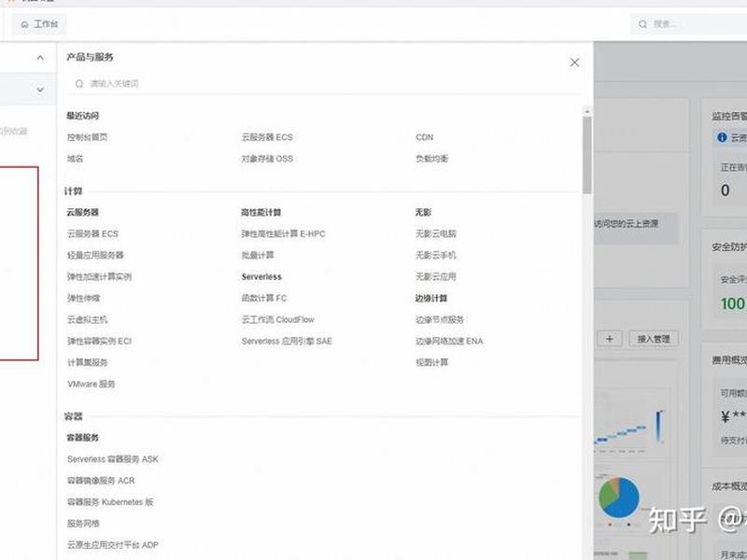Screen dimensions: 747x560
Task: Open Serverless 应用引擎 SAE
Action: point(287,341)
